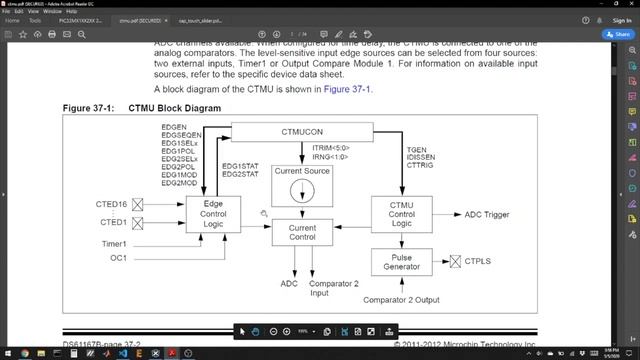This screenshot has width=640, height=360.
Task: Open the Window menu
Action: [52, 11]
